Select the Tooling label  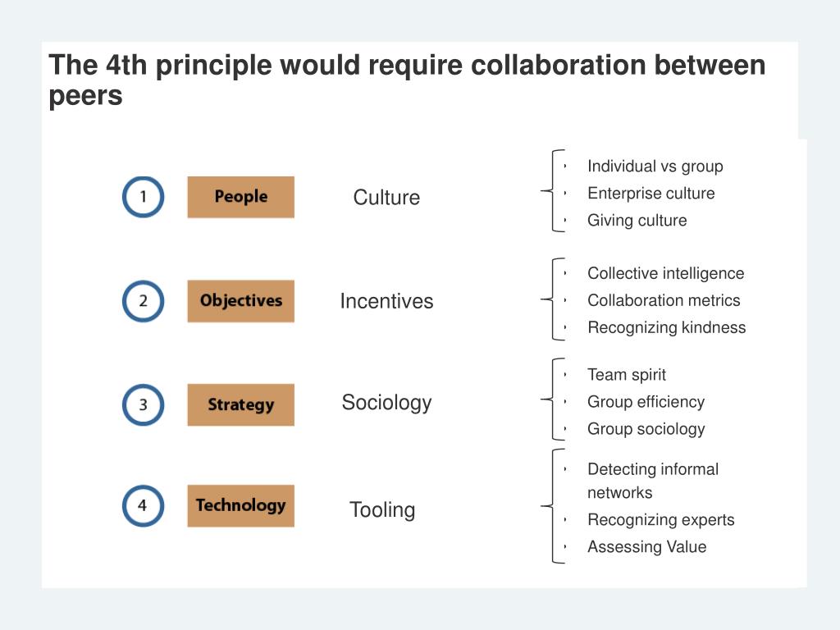(382, 510)
